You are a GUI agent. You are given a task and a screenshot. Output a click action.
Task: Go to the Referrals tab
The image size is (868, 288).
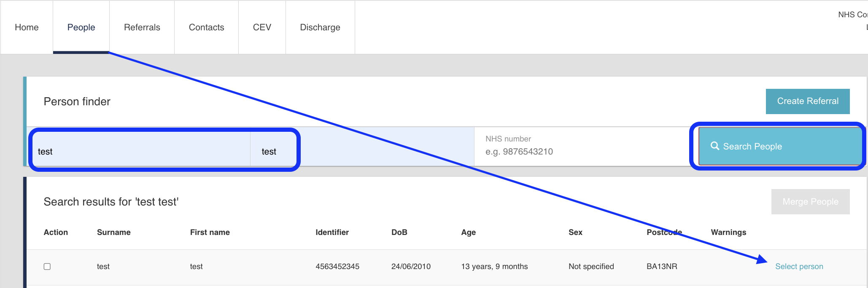[142, 27]
